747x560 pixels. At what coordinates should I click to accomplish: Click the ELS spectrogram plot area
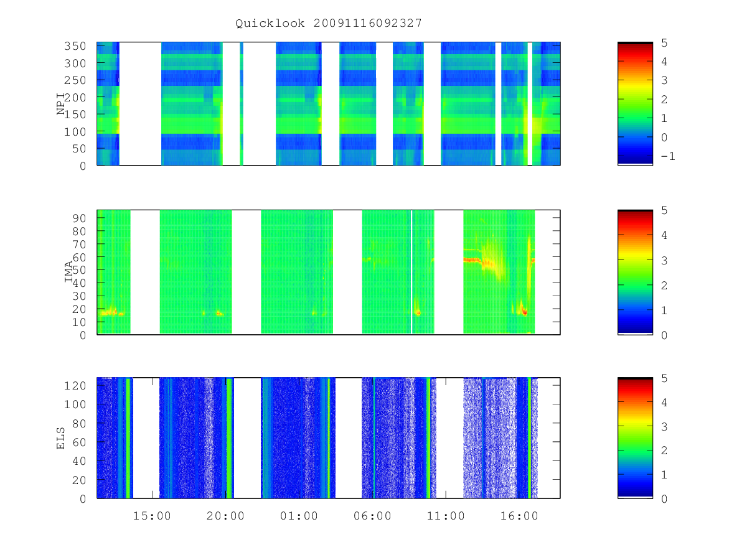[x=329, y=437]
